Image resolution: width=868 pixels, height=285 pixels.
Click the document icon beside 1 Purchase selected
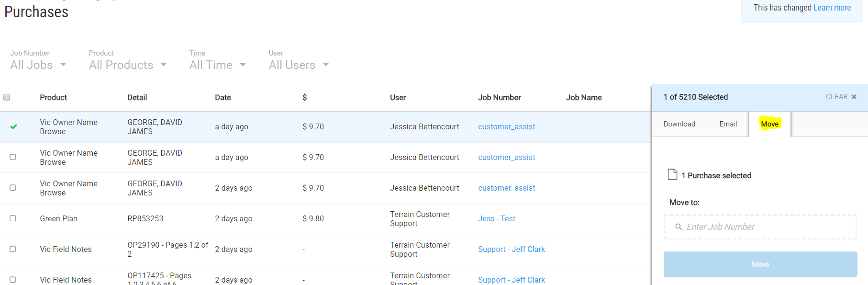click(x=672, y=174)
